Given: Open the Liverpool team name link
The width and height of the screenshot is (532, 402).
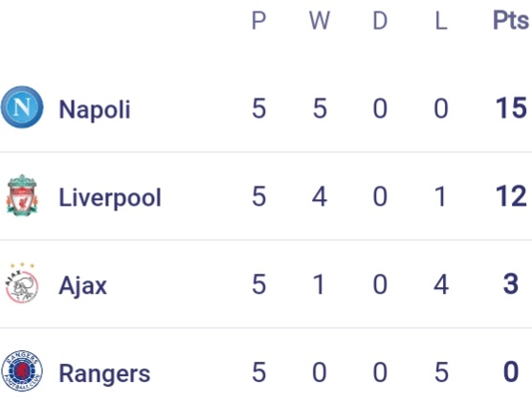Looking at the screenshot, I should [110, 197].
